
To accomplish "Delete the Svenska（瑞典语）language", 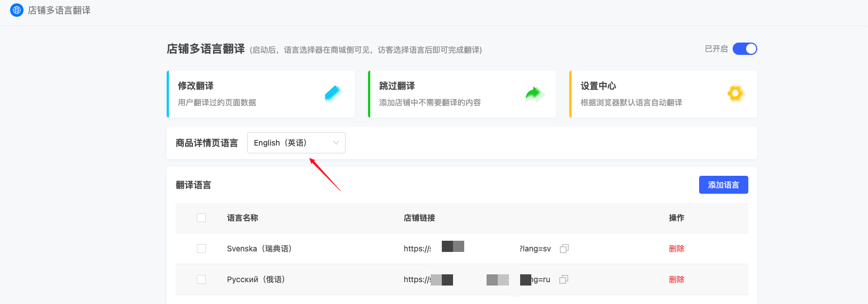I will click(676, 249).
